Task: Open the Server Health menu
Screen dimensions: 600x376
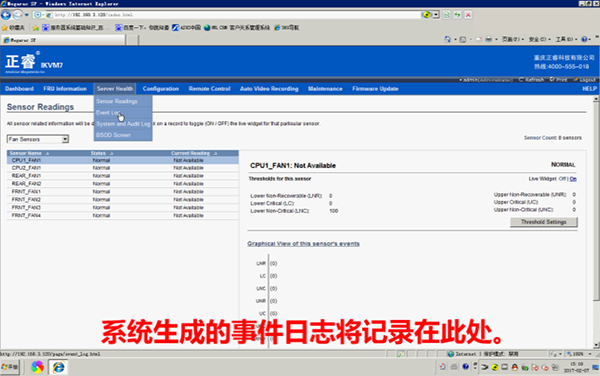Action: (x=115, y=89)
